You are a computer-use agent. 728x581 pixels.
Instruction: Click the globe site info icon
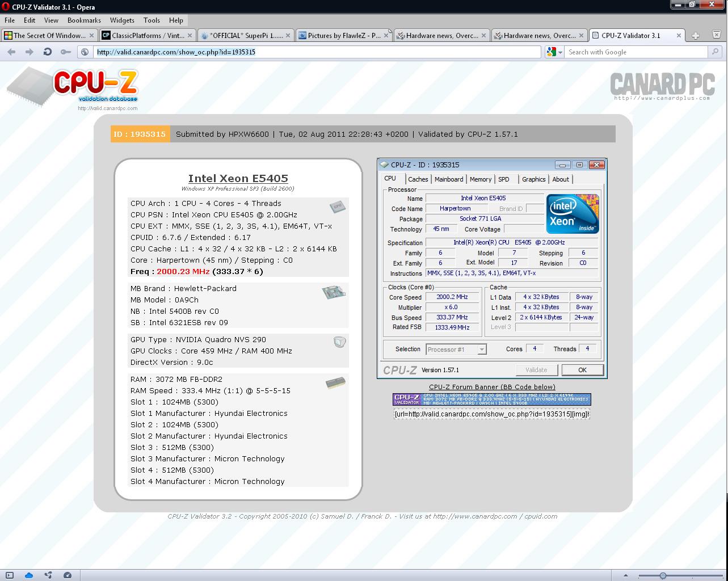point(85,52)
